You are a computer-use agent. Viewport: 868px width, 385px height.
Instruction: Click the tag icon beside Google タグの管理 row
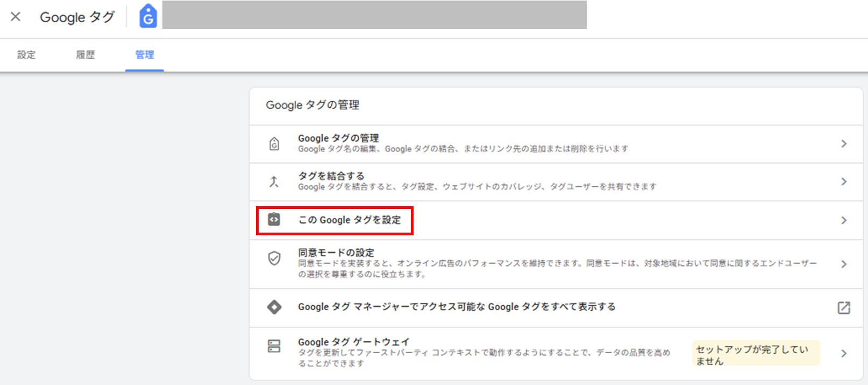(274, 144)
